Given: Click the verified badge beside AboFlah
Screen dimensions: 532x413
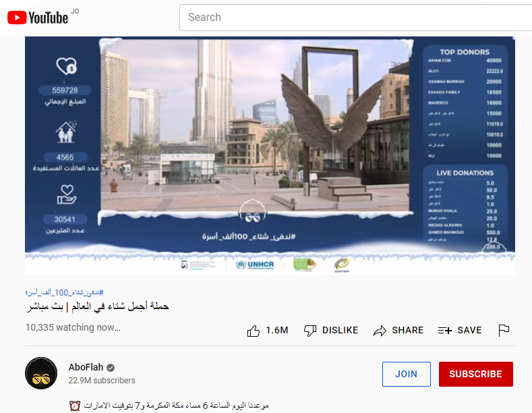Looking at the screenshot, I should (111, 368).
